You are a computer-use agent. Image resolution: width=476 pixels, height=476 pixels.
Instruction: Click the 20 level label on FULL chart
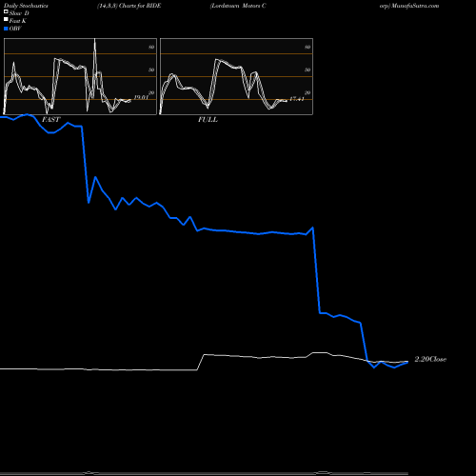307,92
